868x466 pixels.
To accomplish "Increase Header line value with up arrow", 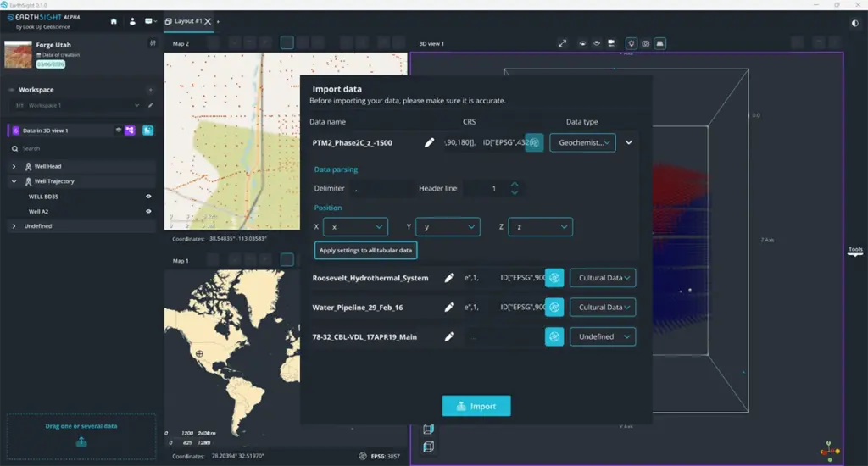I will [515, 185].
